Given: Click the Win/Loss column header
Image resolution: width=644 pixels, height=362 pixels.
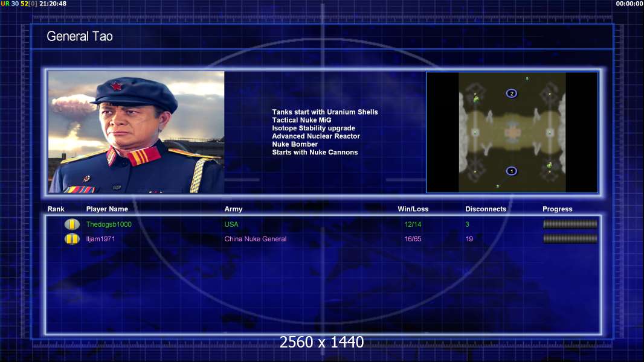Looking at the screenshot, I should [413, 209].
